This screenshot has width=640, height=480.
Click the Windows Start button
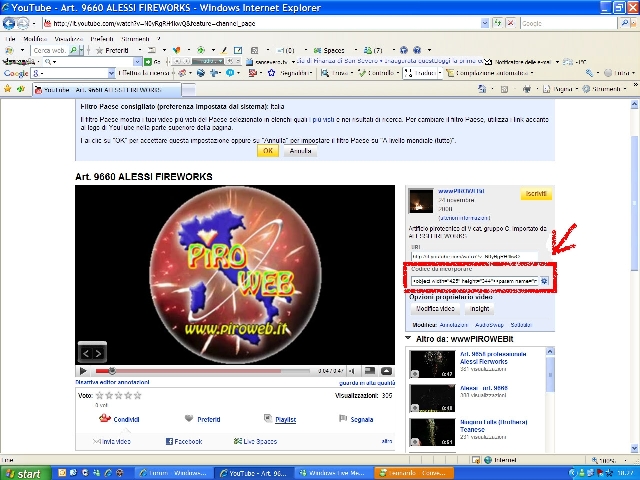tap(25, 473)
